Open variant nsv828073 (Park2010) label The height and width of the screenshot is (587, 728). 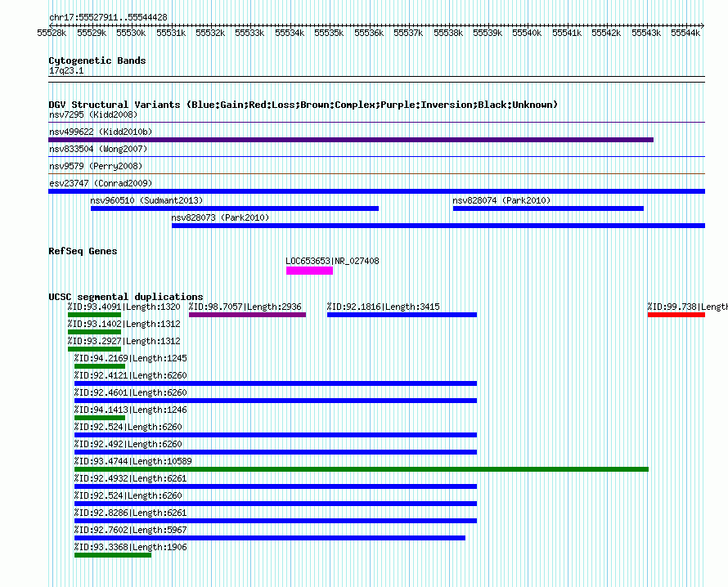(220, 217)
